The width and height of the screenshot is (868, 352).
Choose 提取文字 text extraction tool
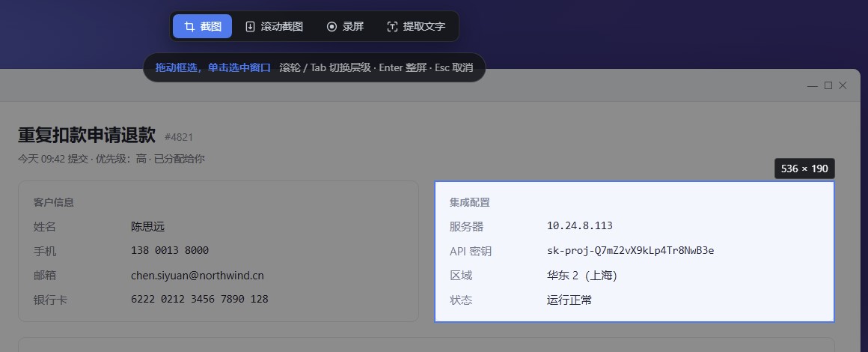[x=416, y=26]
